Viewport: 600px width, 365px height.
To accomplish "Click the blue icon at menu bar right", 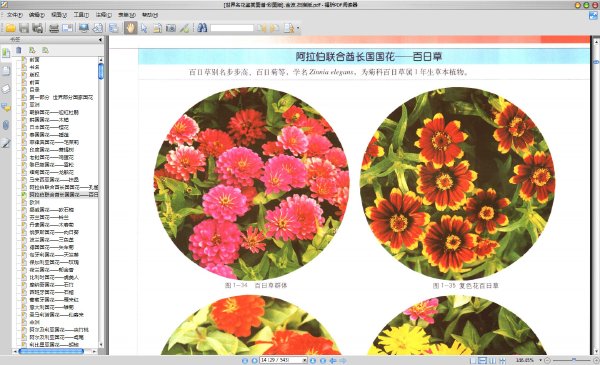I will click(593, 15).
